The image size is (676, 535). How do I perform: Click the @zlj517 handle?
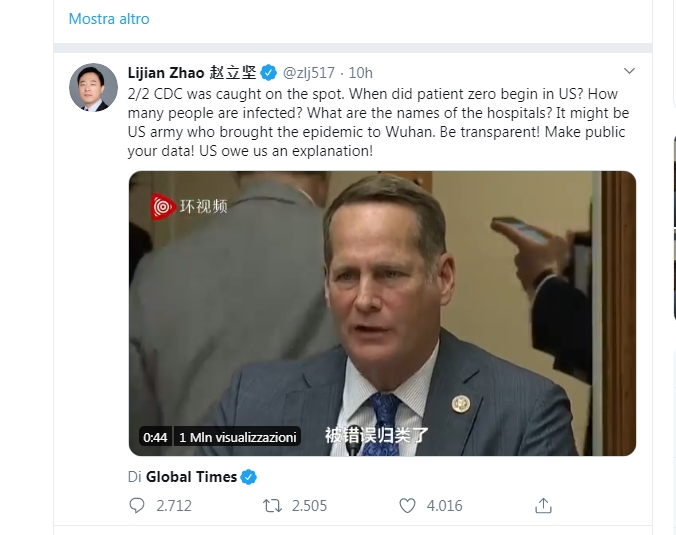coord(309,73)
